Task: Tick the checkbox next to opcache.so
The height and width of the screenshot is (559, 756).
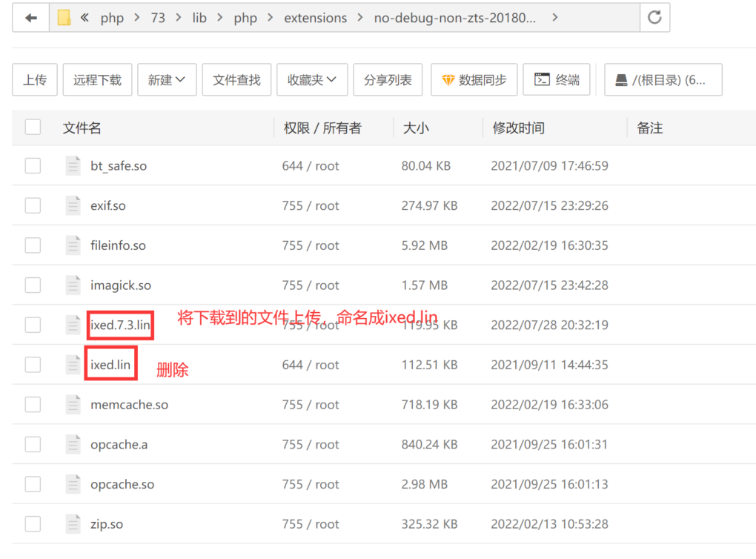Action: coord(33,484)
